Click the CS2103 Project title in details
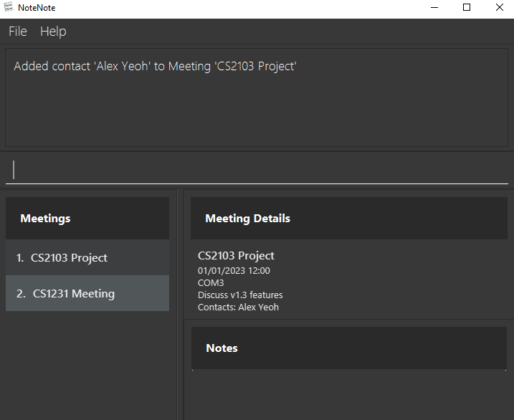Image resolution: width=514 pixels, height=420 pixels. coord(236,256)
